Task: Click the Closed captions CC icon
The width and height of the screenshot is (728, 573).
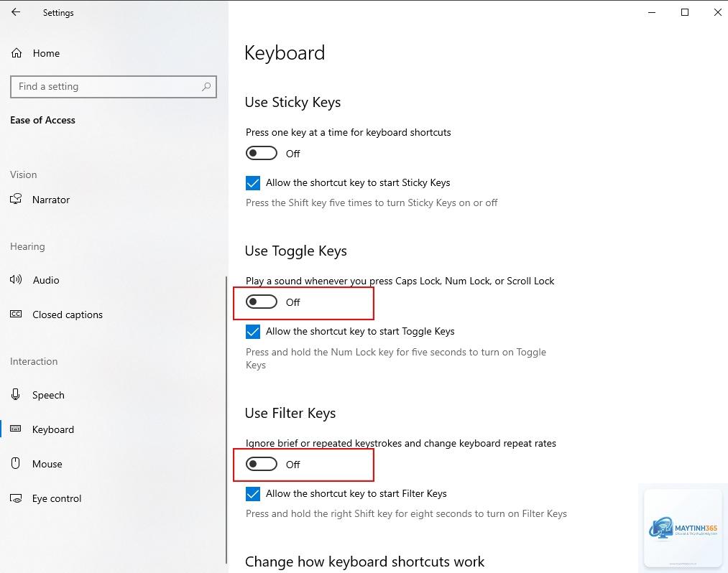Action: [16, 314]
